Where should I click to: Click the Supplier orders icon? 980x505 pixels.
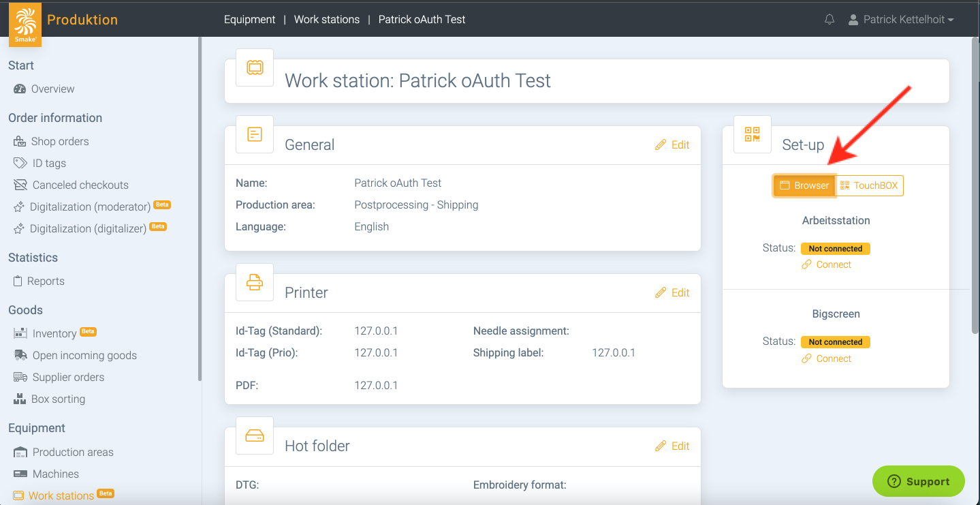pos(20,378)
